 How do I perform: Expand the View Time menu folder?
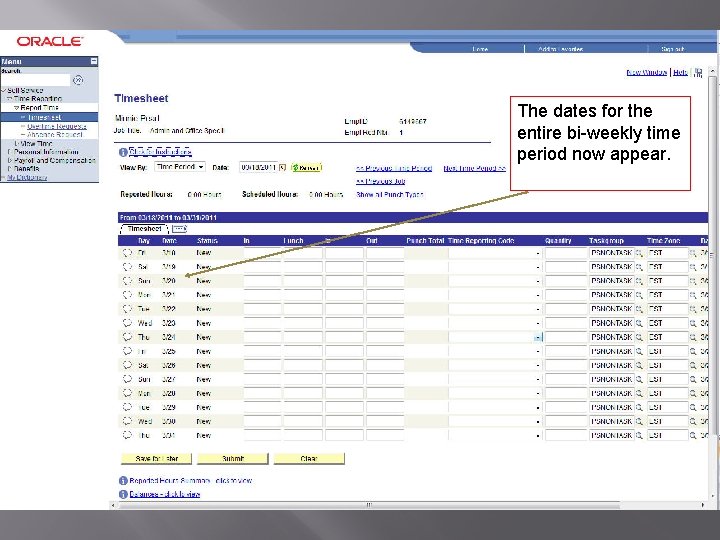(x=17, y=144)
